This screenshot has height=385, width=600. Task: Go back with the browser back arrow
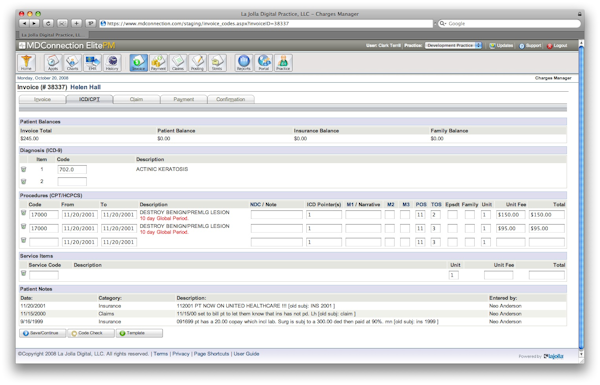(x=24, y=23)
